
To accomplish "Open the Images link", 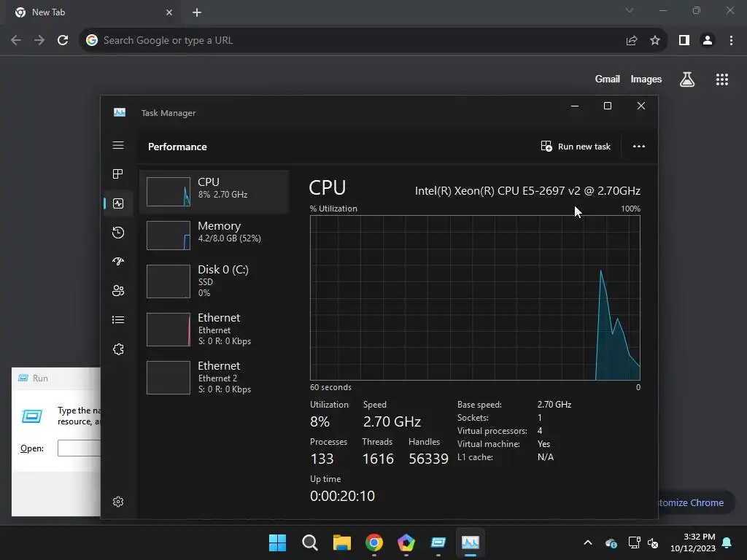I will coord(646,79).
